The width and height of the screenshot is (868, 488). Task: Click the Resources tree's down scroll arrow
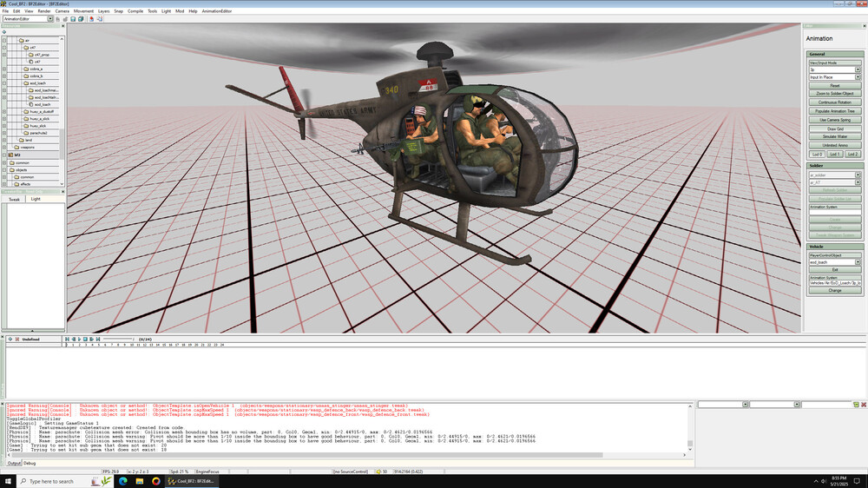(x=62, y=184)
